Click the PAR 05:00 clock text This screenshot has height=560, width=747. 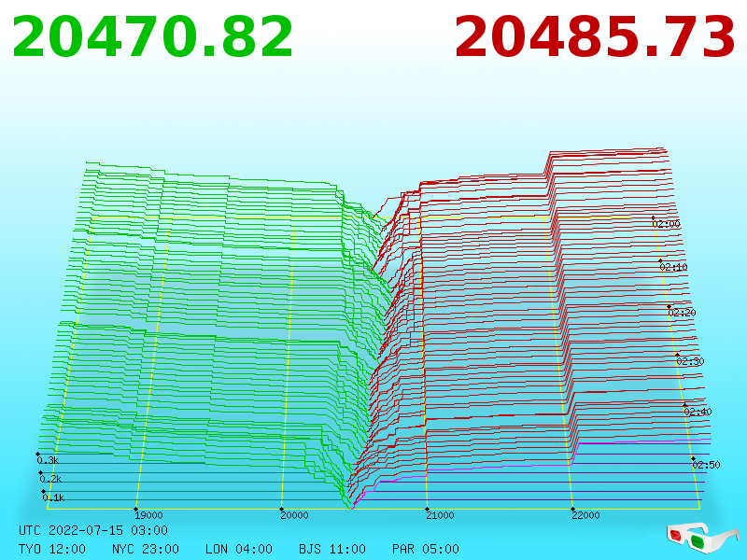426,549
